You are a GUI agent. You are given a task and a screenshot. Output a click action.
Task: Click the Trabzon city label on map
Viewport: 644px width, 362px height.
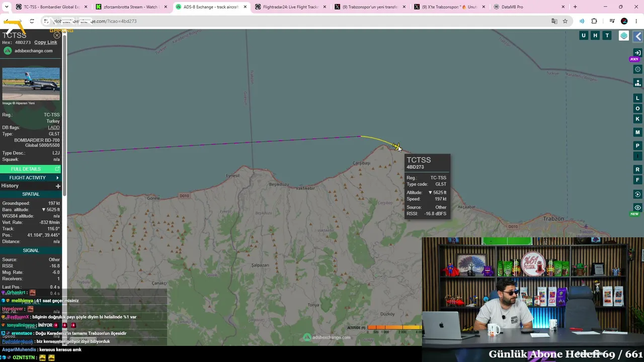coord(554,219)
